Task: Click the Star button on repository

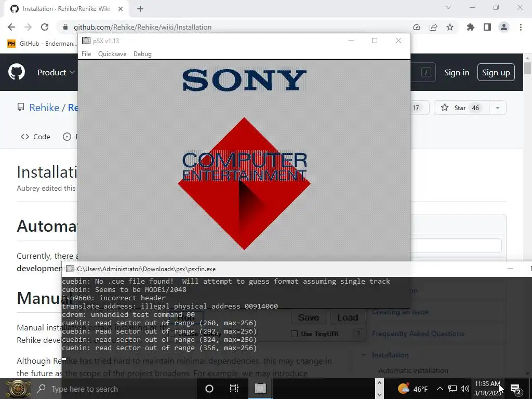Action: coord(461,108)
